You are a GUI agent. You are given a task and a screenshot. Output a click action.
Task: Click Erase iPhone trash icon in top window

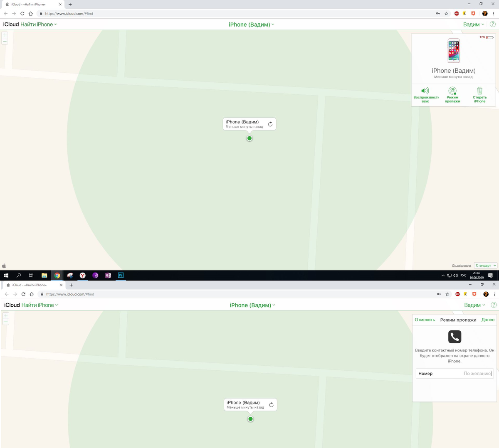(479, 91)
